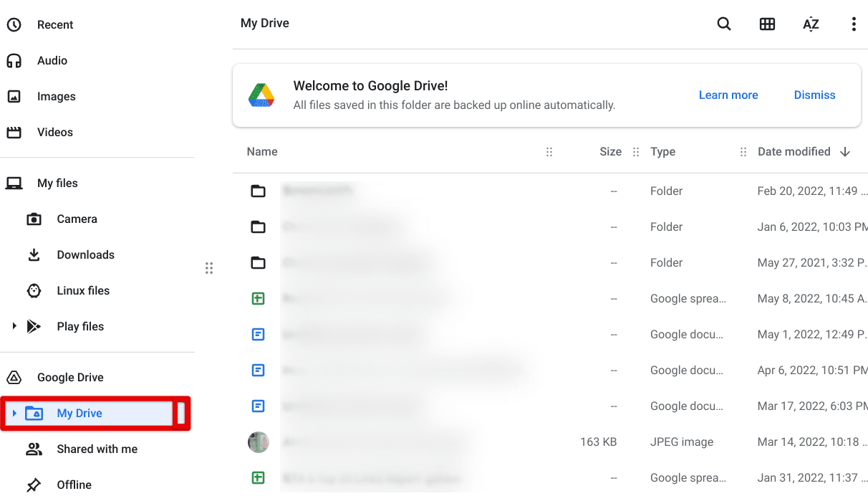Click the Videos clapperboard icon
The width and height of the screenshot is (868, 496).
14,132
